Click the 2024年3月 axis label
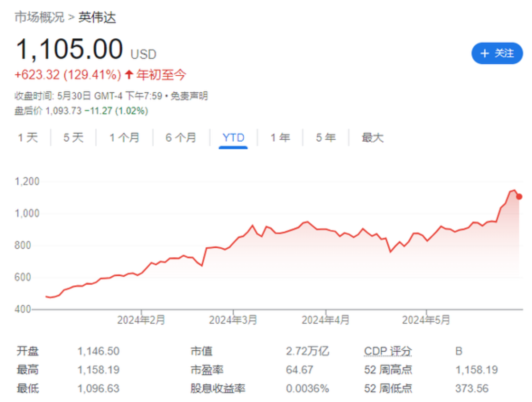 233,320
